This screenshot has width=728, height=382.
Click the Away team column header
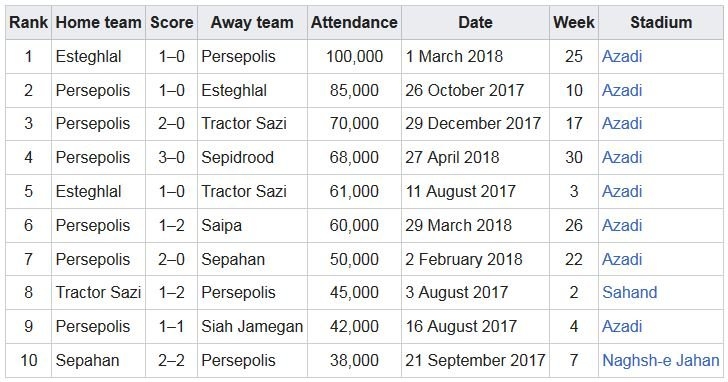tap(252, 22)
